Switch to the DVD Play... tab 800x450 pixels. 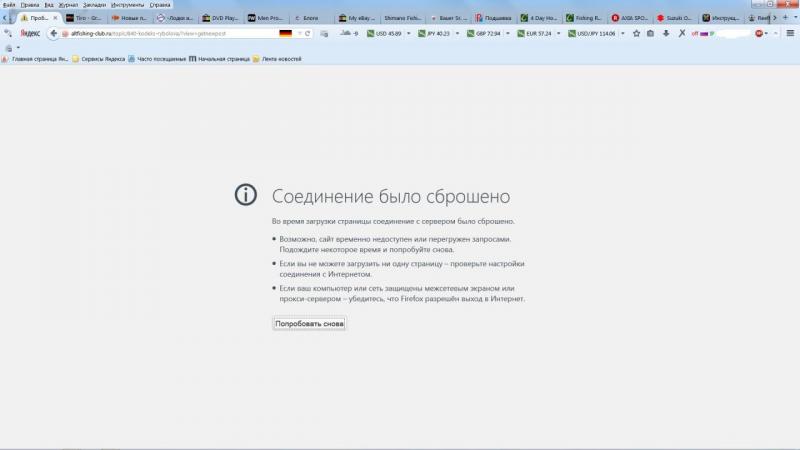point(220,18)
